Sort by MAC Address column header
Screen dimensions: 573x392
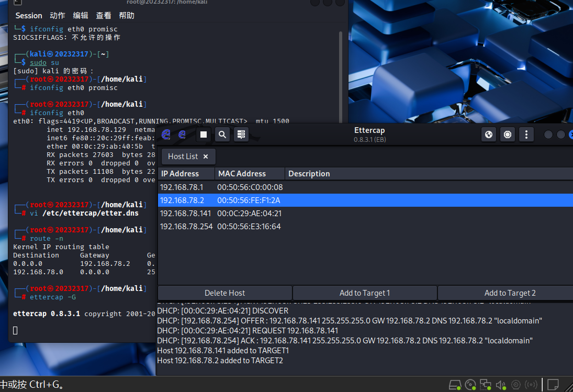point(250,174)
